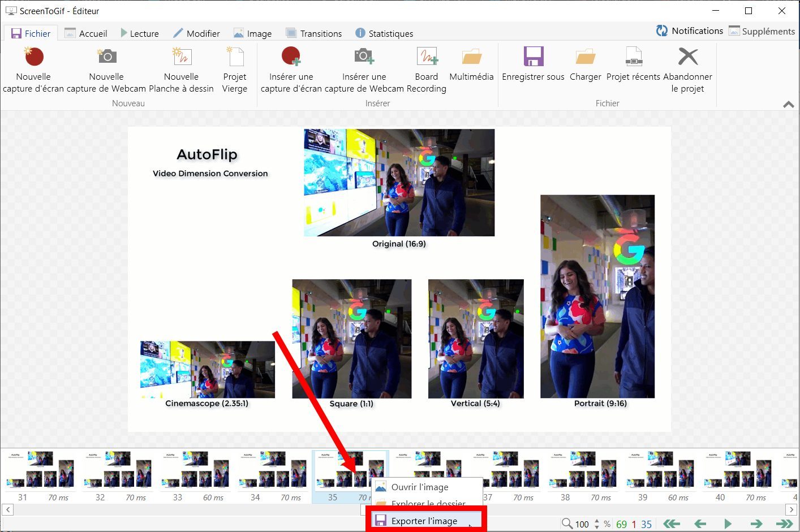Advance to the next frame
800x532 pixels.
(756, 524)
